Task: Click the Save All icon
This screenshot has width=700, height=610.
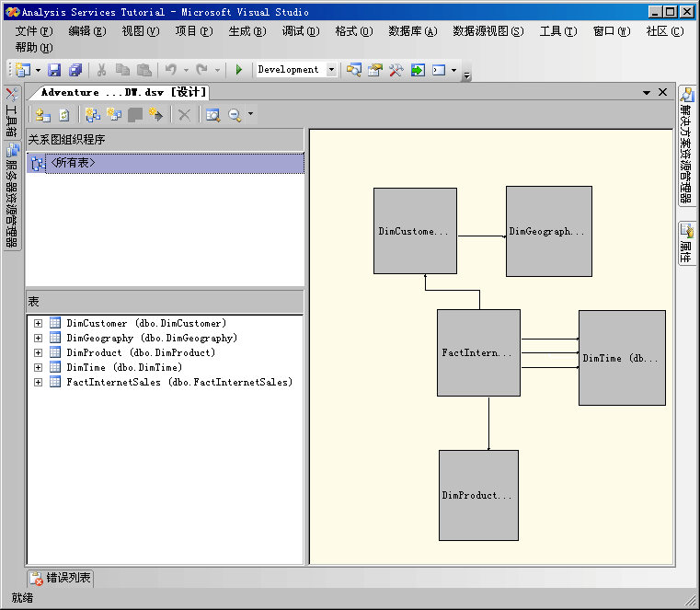Action: coord(75,70)
